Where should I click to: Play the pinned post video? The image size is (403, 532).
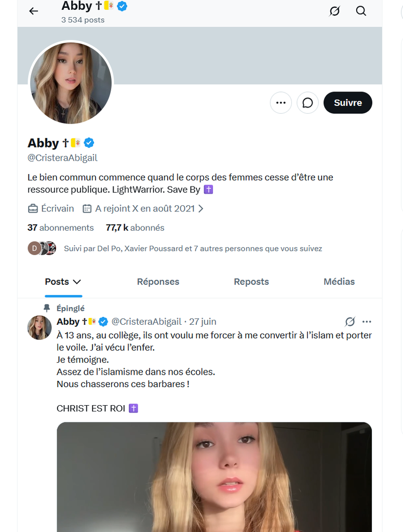tap(214, 477)
